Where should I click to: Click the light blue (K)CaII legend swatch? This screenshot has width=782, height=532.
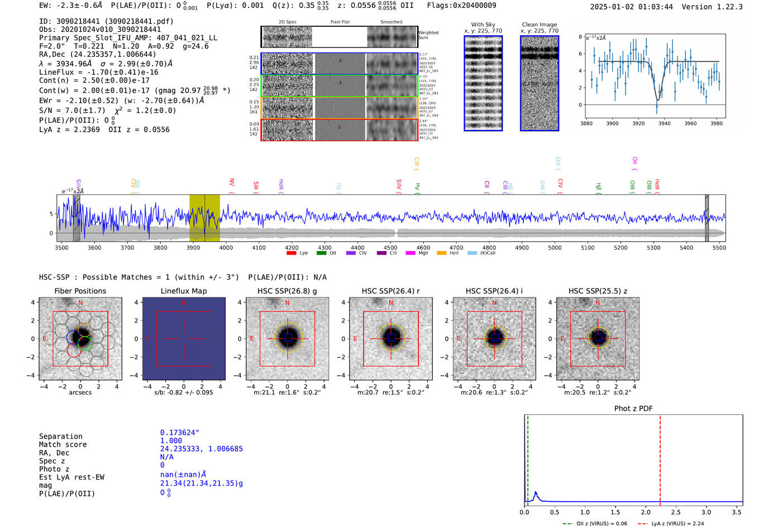click(x=473, y=253)
